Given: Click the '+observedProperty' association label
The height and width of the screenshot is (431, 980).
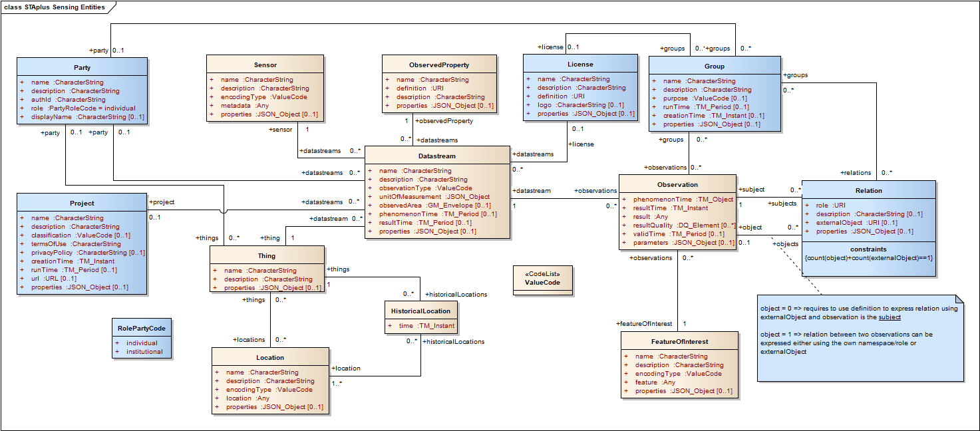Looking at the screenshot, I should [x=444, y=121].
